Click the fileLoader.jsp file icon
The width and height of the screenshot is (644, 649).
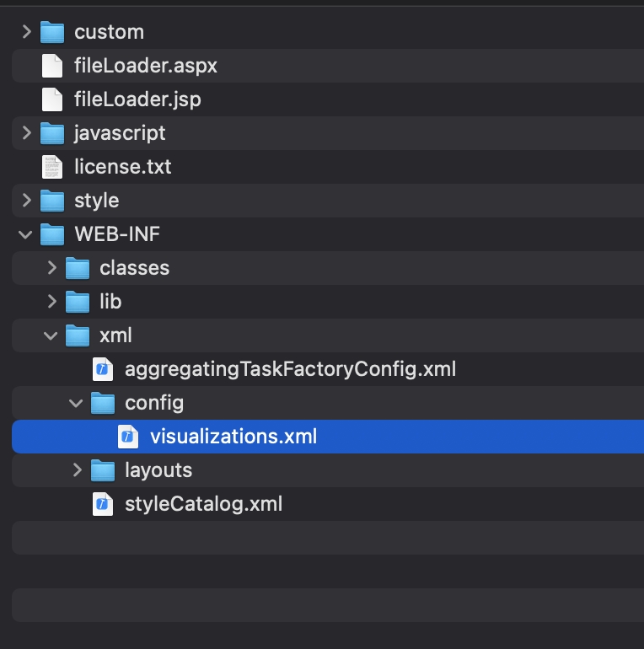coord(52,99)
